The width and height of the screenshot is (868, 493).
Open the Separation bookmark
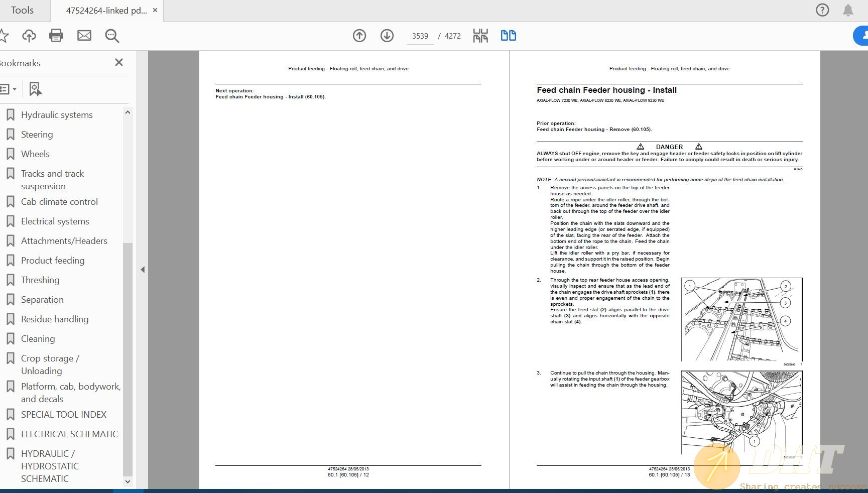pos(42,300)
